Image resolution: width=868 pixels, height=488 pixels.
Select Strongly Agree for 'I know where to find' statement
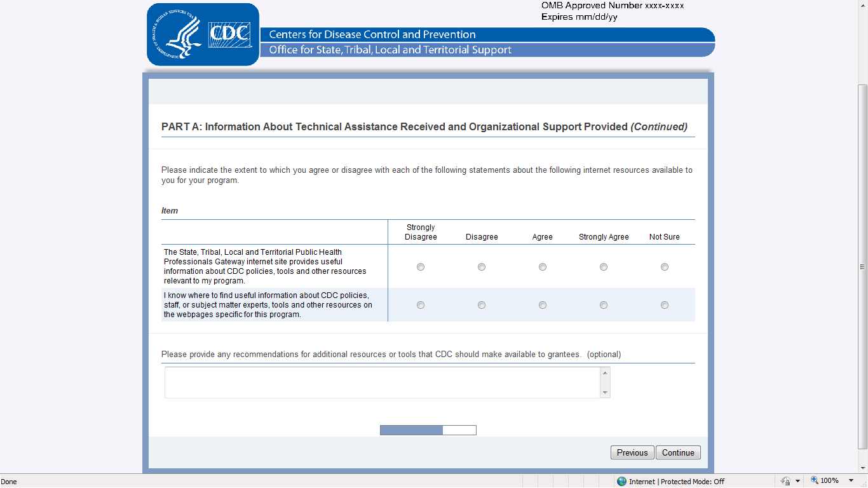604,305
